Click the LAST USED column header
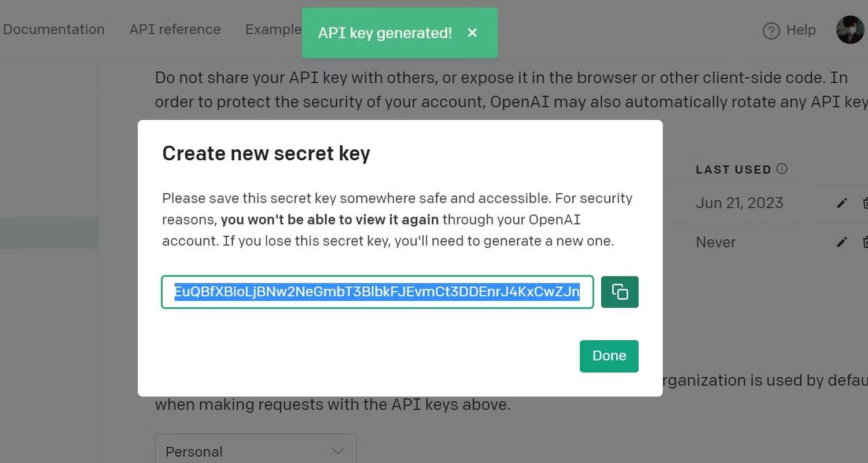The width and height of the screenshot is (868, 463). tap(733, 170)
